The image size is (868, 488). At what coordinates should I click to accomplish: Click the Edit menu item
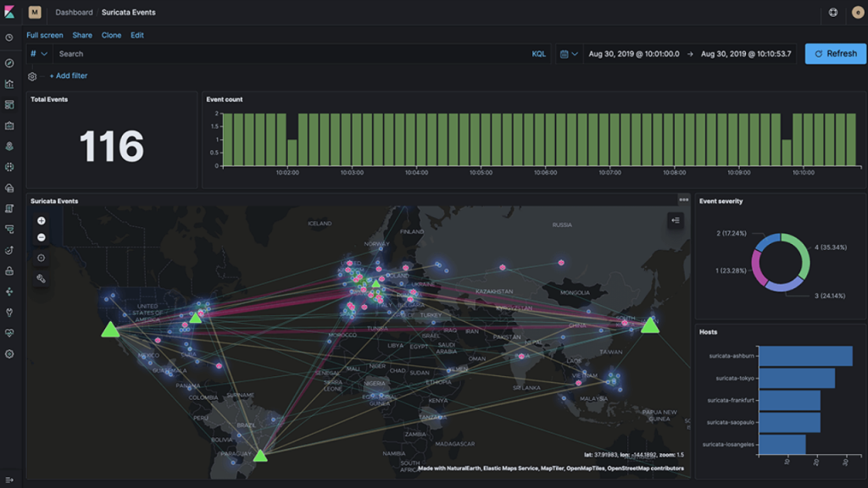[x=137, y=35]
